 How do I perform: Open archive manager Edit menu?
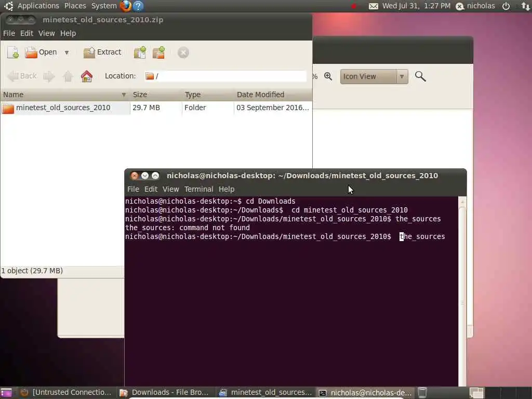point(26,33)
